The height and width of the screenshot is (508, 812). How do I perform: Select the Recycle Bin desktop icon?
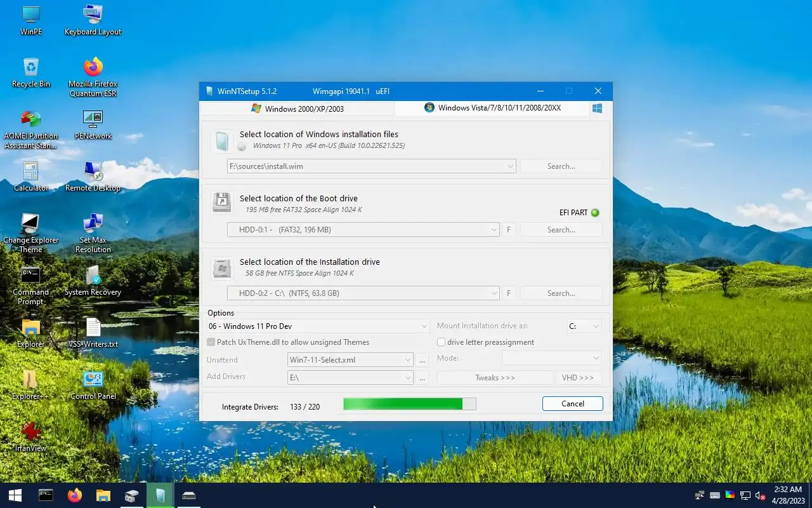point(30,72)
